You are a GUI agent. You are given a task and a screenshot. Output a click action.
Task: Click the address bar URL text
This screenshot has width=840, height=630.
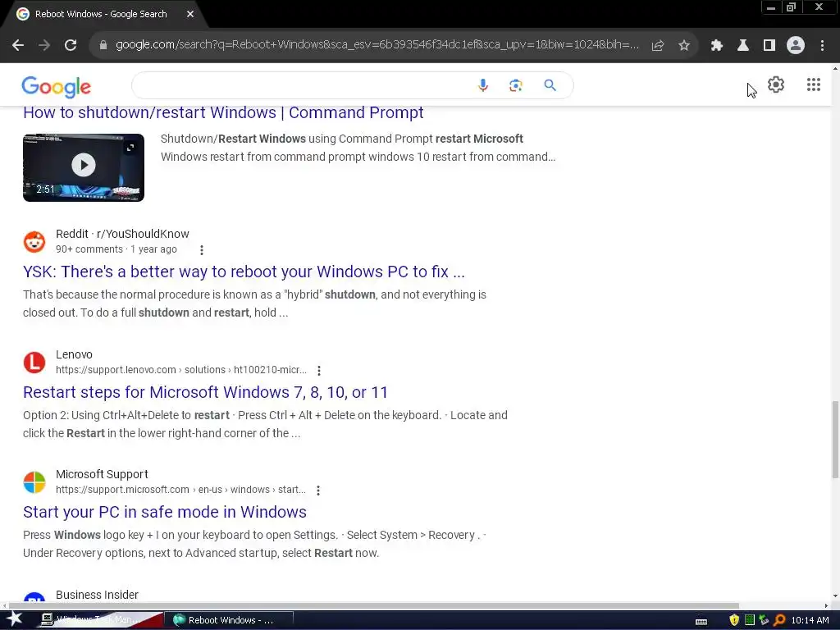[x=377, y=45]
